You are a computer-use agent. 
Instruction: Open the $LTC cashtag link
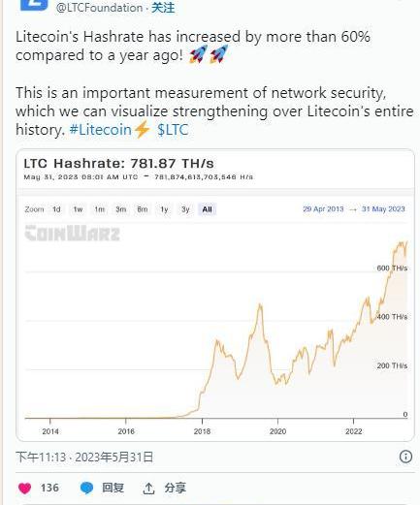pos(173,130)
